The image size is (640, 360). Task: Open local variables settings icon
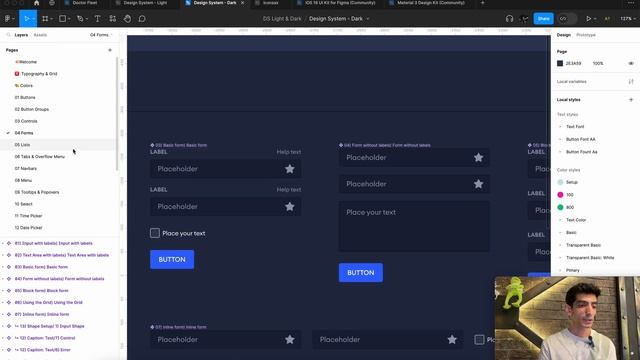tap(631, 82)
